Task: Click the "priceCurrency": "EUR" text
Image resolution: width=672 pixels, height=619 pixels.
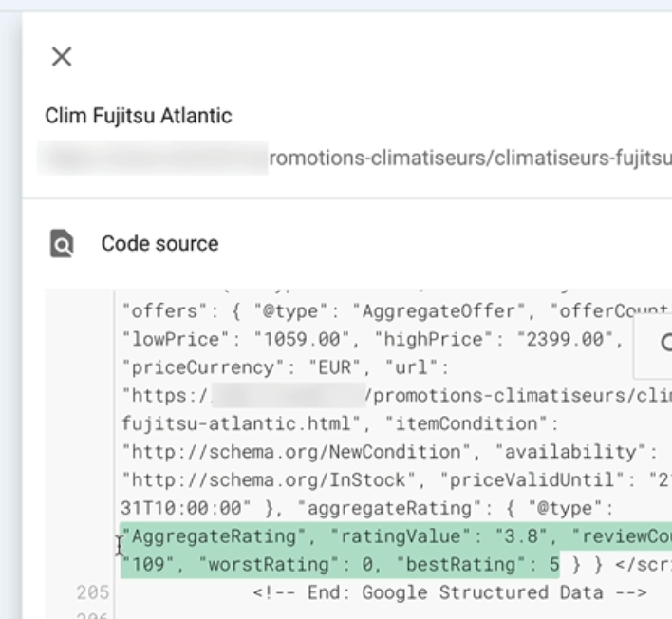Action: point(241,367)
